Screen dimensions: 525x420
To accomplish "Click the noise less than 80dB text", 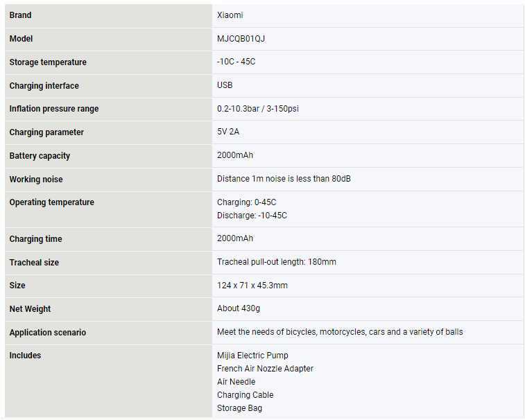I will click(x=284, y=179).
